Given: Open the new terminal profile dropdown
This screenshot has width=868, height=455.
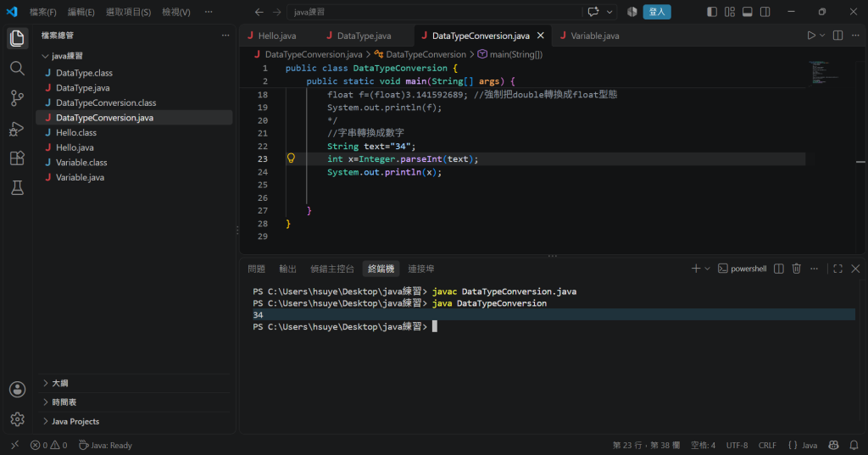Looking at the screenshot, I should (707, 269).
